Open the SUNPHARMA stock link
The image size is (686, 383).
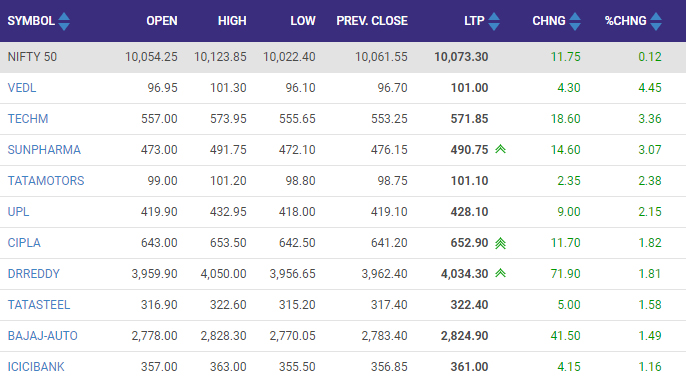click(x=44, y=150)
